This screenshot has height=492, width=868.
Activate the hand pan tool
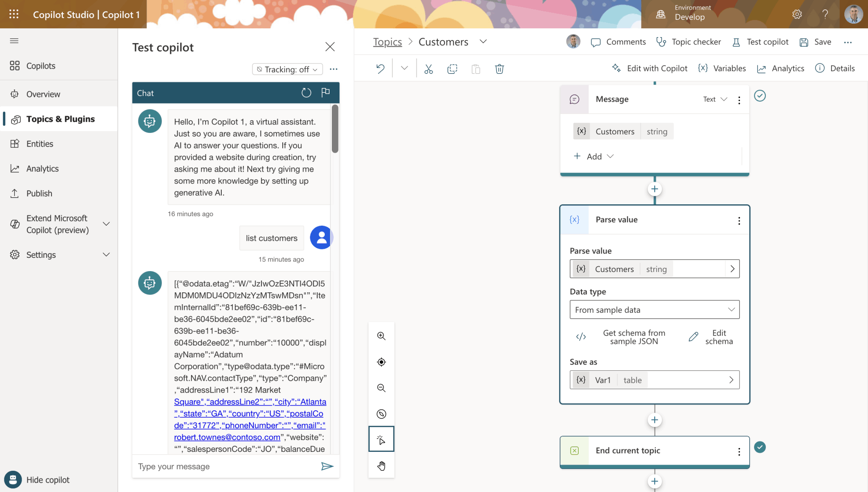pos(381,466)
